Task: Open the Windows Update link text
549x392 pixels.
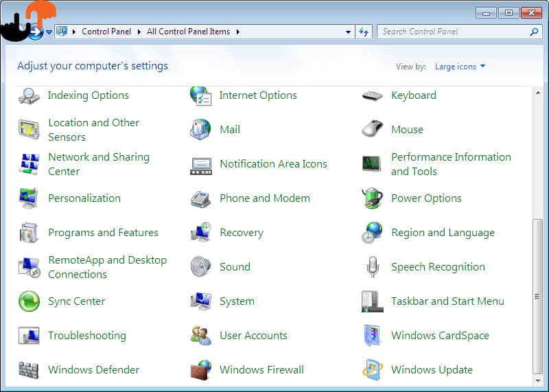Action: pyautogui.click(x=432, y=369)
